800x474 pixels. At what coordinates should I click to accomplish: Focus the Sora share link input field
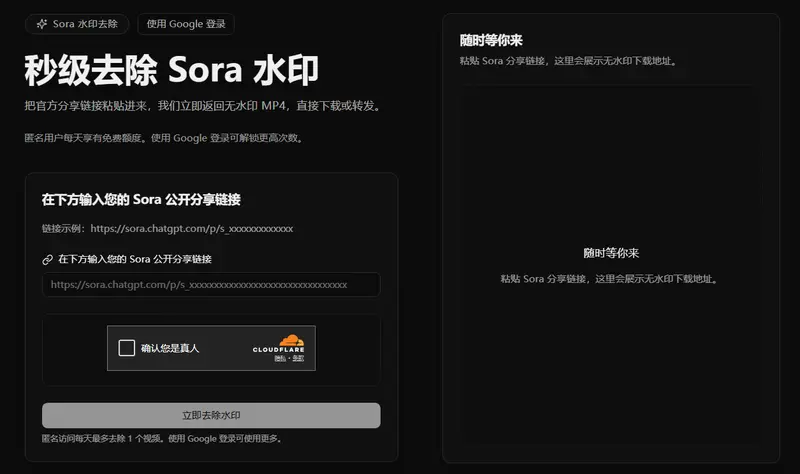click(211, 285)
